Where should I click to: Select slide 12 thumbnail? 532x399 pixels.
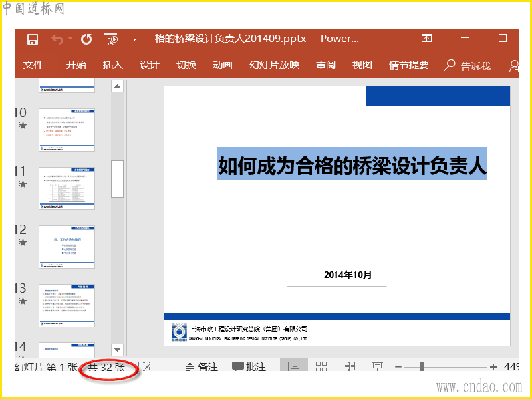pos(67,247)
